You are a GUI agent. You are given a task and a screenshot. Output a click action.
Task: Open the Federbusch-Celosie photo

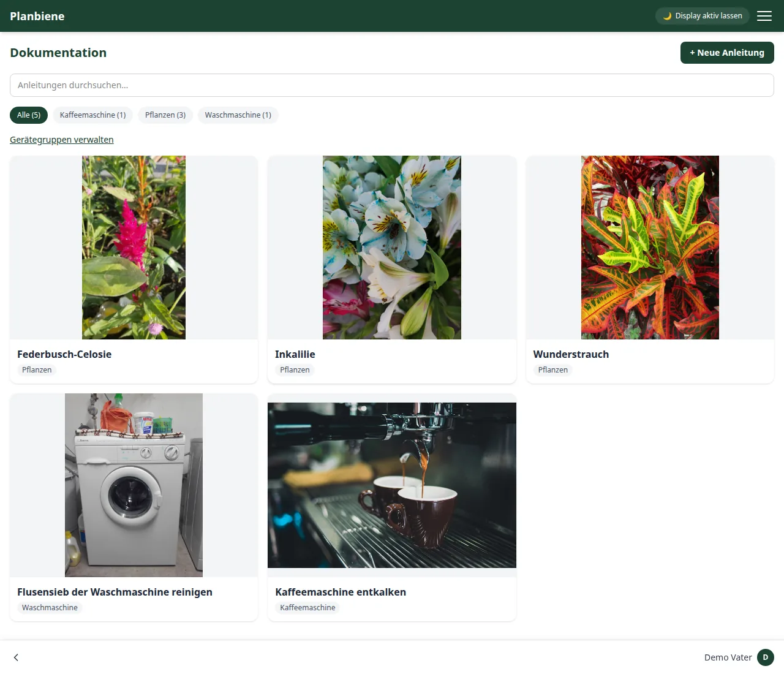(x=134, y=248)
